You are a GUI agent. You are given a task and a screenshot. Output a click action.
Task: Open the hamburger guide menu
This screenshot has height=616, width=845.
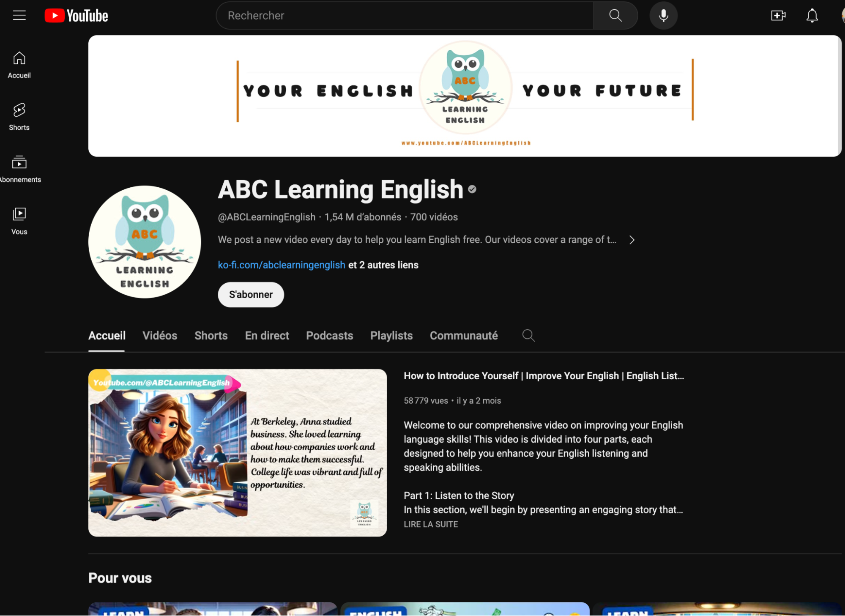pyautogui.click(x=19, y=16)
